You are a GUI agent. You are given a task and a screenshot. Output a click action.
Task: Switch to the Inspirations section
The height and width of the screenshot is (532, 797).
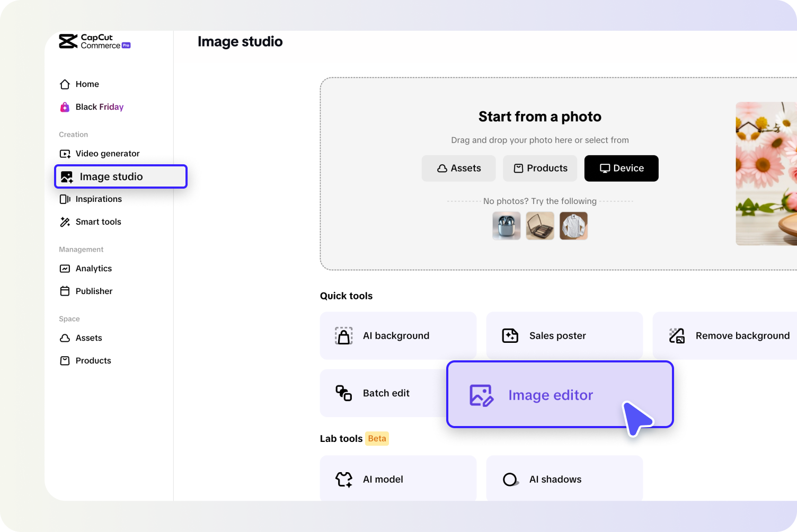point(99,199)
